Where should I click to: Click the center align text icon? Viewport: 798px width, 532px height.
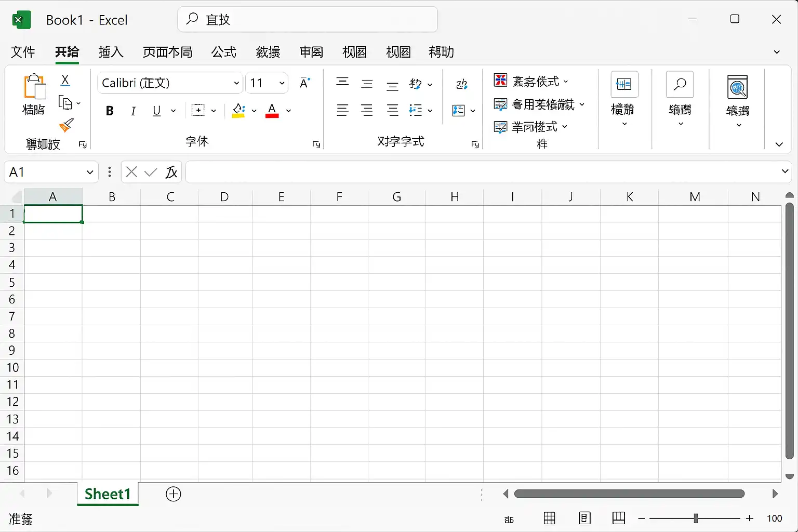[x=367, y=110]
